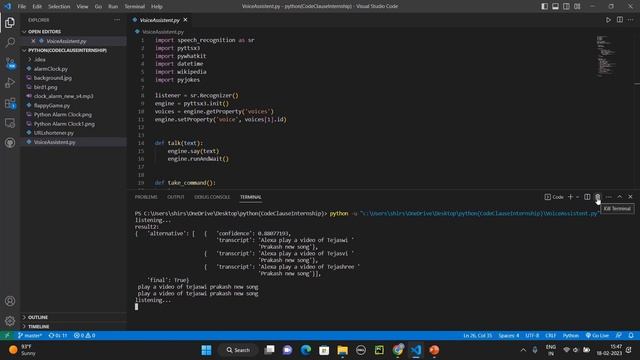Open terminal panel more actions ellipsis
Viewport: 640px width, 360px height.
pos(609,197)
